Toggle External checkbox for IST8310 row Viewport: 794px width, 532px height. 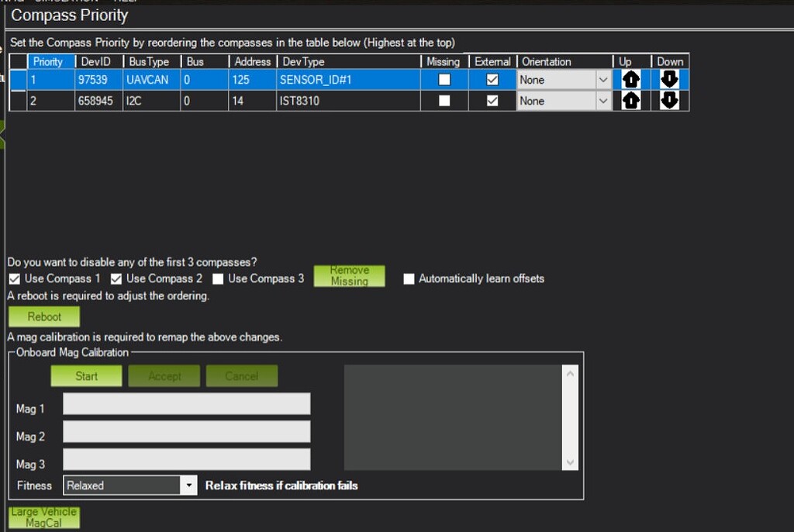(x=492, y=101)
